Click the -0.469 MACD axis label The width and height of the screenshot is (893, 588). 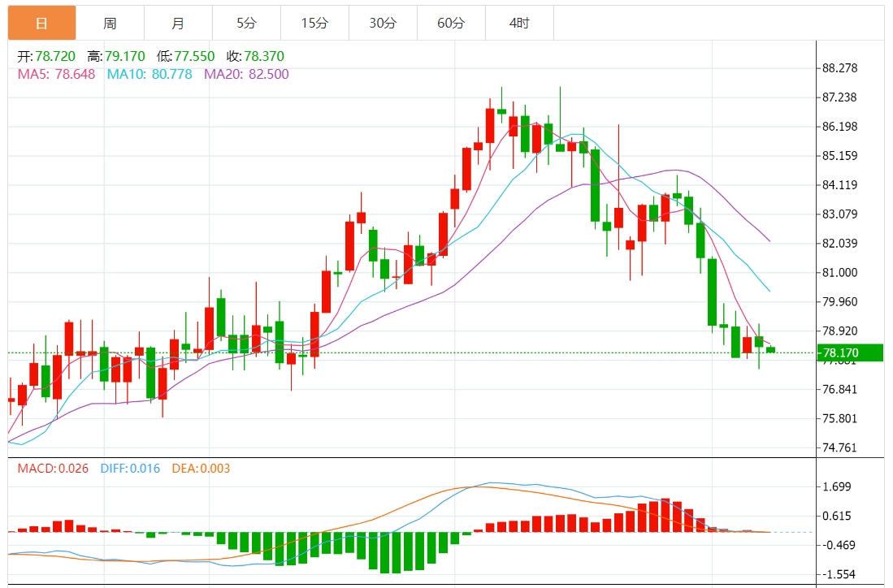(839, 545)
